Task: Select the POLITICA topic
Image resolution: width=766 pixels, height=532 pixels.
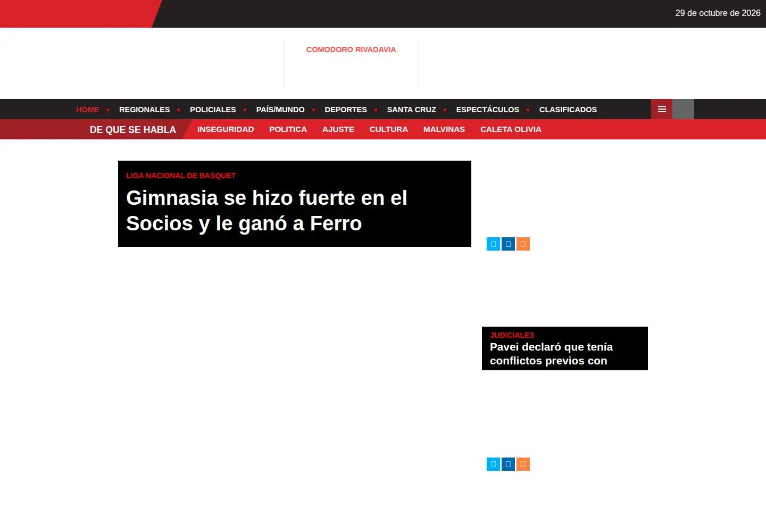Action: click(x=288, y=129)
